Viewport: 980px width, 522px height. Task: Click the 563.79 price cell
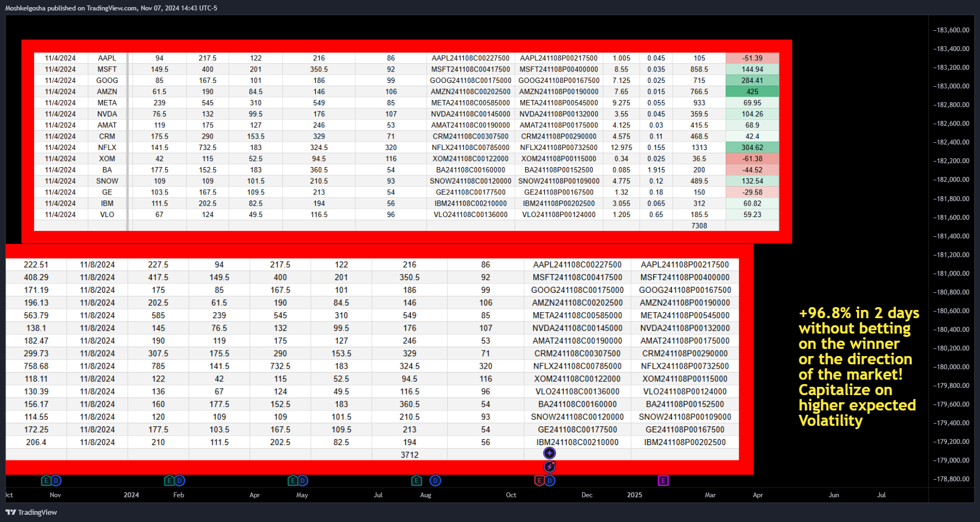[36, 315]
